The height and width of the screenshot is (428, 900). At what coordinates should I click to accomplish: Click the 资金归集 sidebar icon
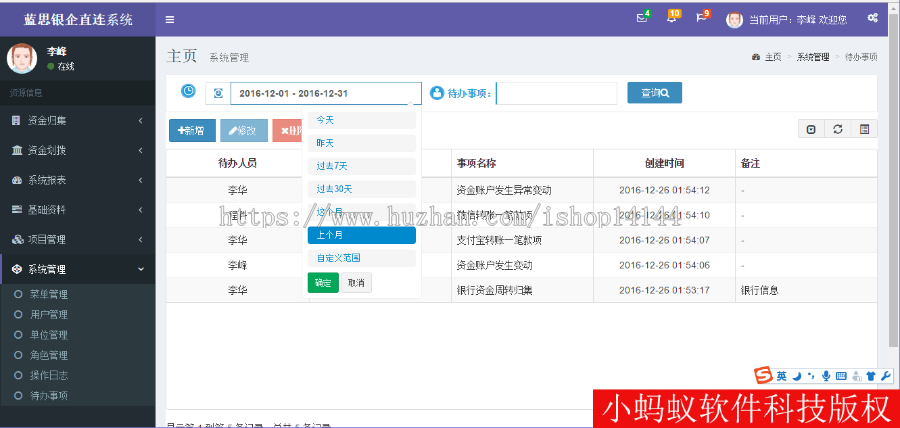(x=16, y=120)
